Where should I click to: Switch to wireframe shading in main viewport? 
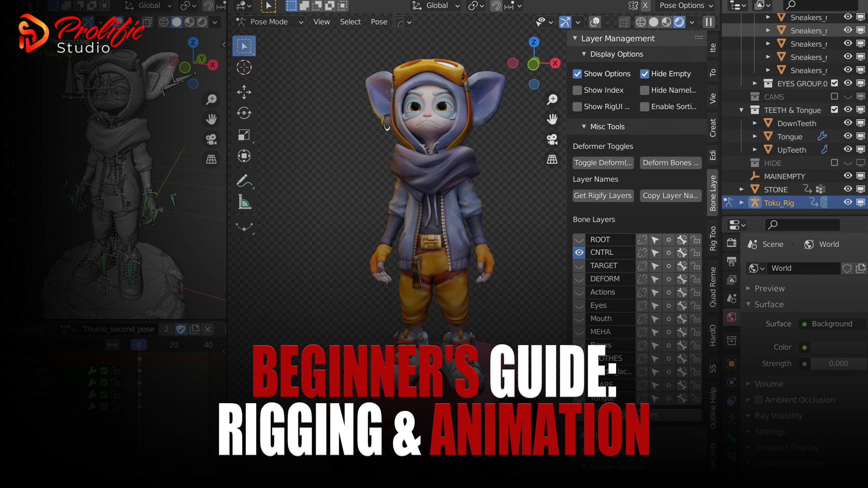coord(641,22)
